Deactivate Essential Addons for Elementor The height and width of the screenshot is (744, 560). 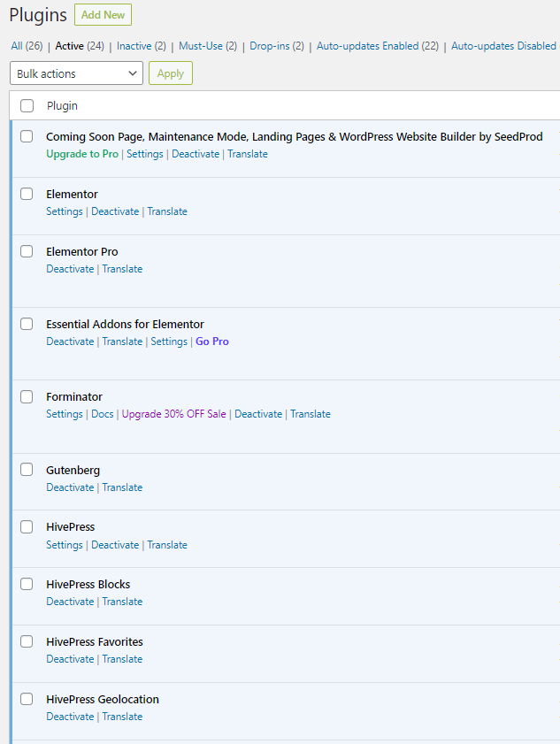click(70, 341)
